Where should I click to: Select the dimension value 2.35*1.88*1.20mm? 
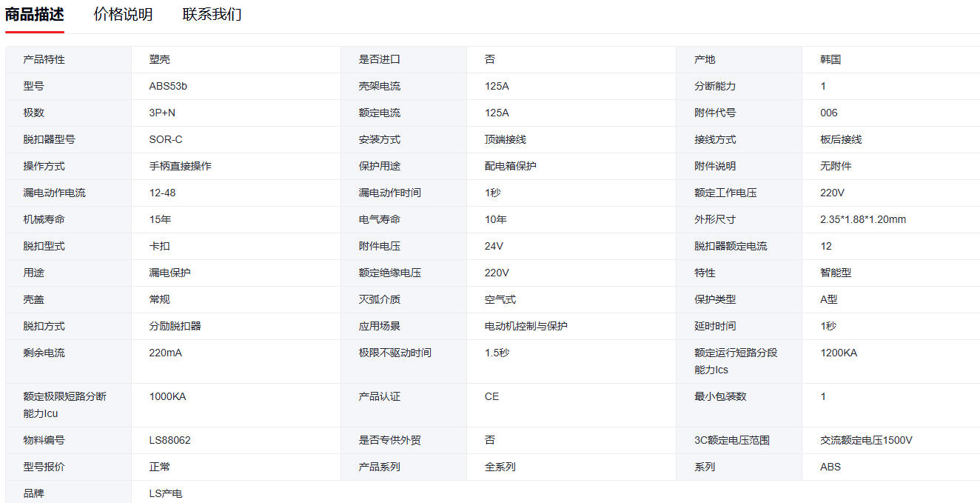pos(863,219)
